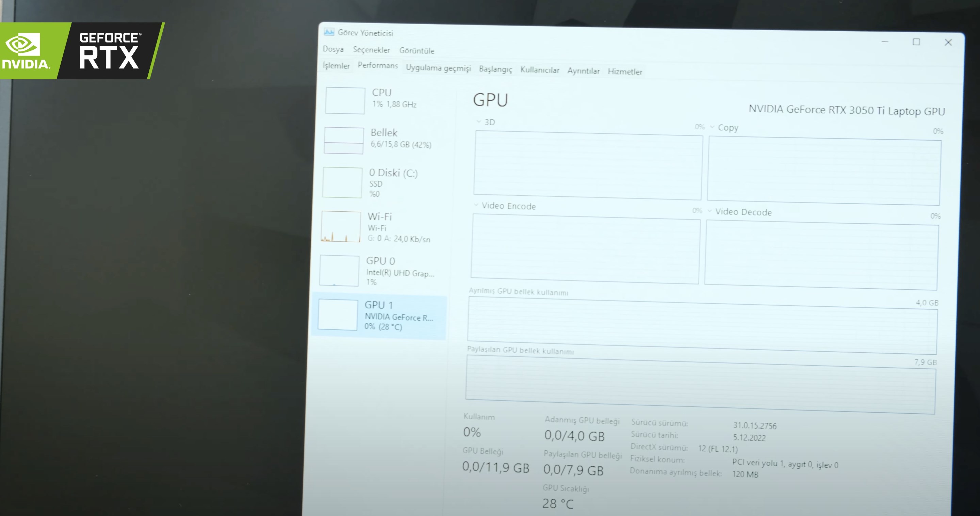980x516 pixels.
Task: Click the 0,0/4,0 GB dedicated memory value
Action: [x=574, y=435]
